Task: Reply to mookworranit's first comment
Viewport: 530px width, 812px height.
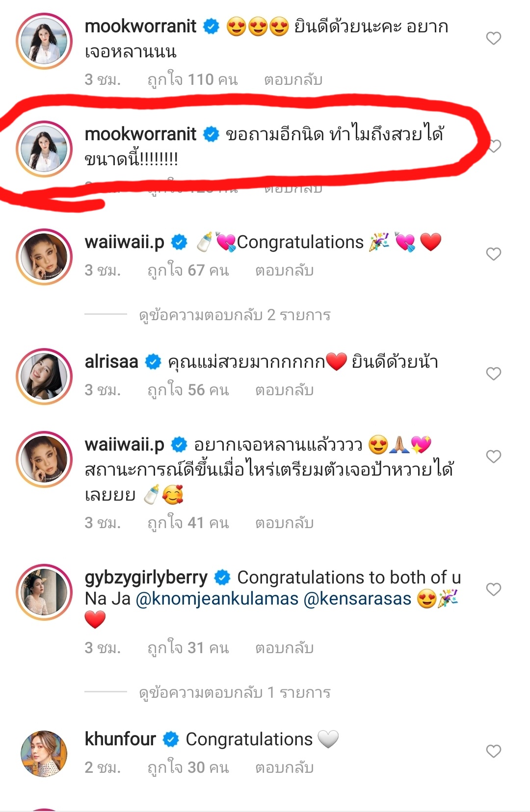Action: pos(293,79)
